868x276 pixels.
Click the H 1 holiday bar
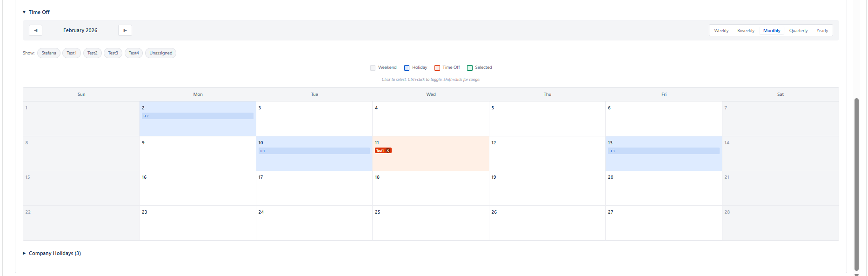(x=314, y=151)
